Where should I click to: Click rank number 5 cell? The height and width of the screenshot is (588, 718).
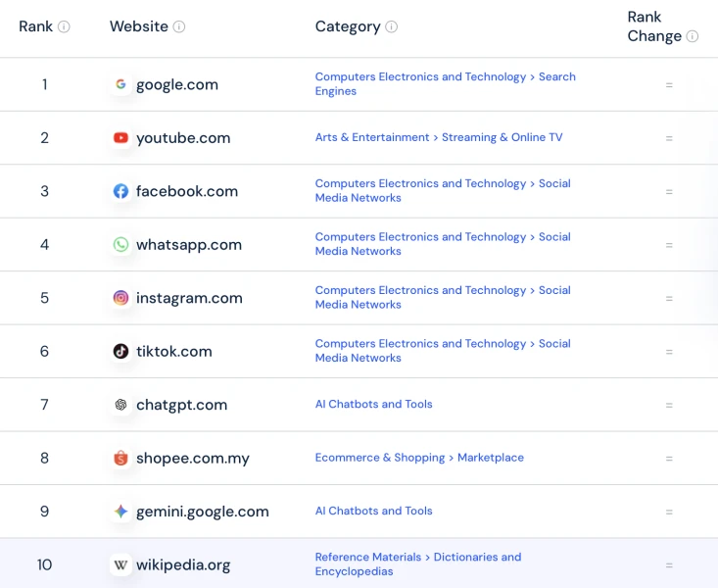44,298
